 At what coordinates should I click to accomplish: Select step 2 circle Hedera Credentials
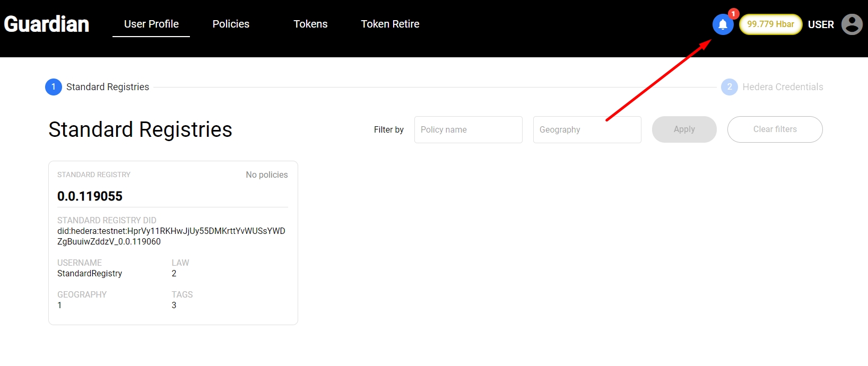point(730,87)
